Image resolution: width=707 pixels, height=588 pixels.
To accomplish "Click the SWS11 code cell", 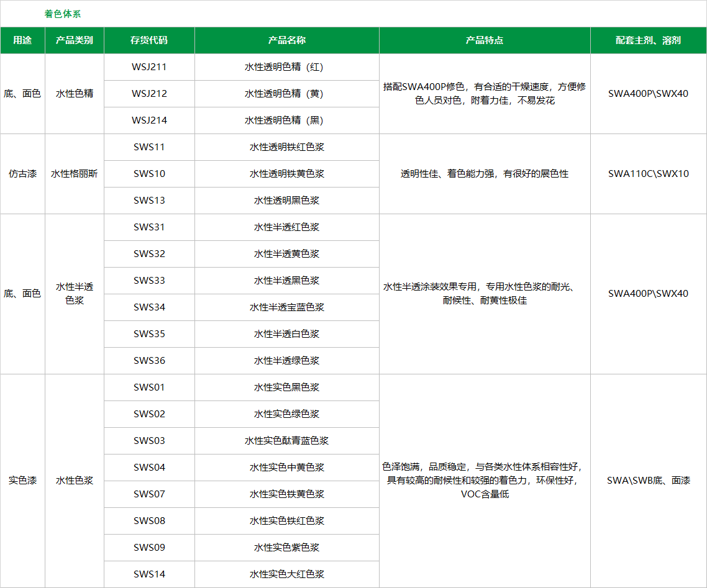I will coord(149,147).
